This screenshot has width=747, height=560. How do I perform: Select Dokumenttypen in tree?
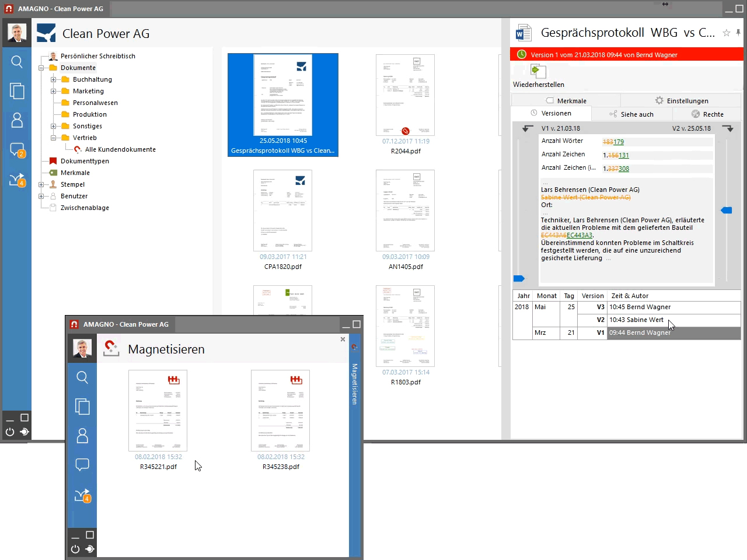[x=85, y=161]
